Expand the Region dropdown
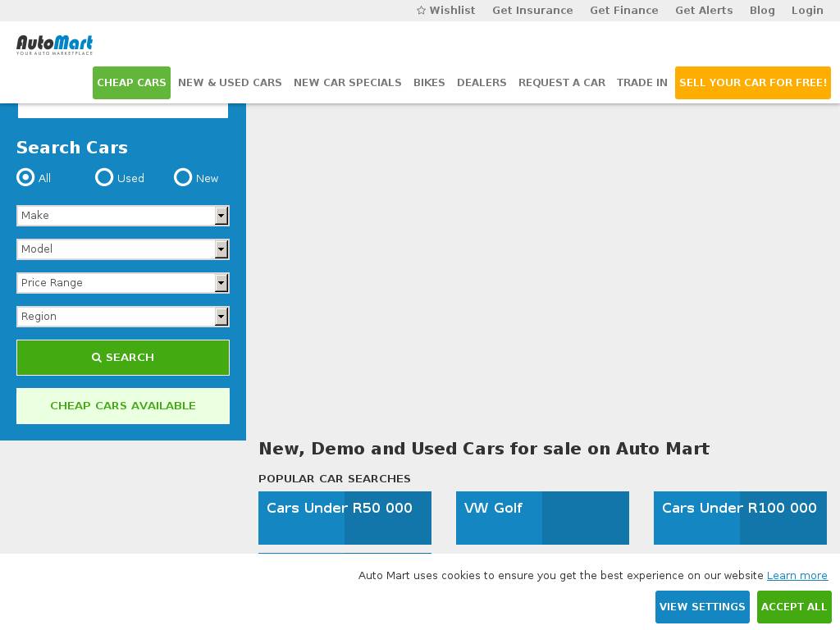The width and height of the screenshot is (840, 630). click(123, 317)
